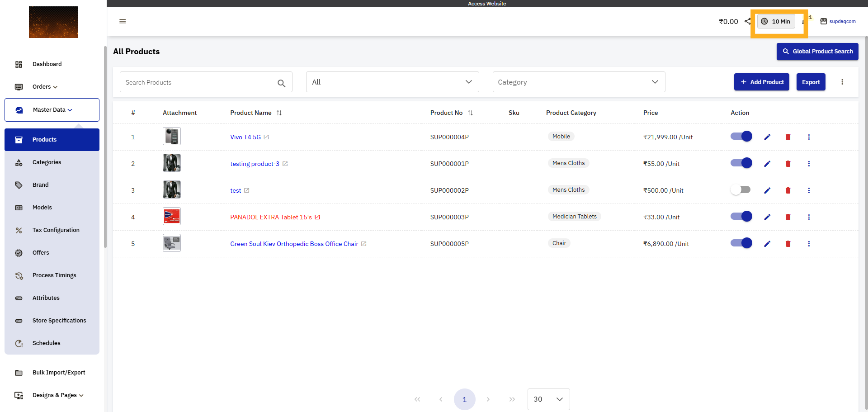Delete the testing product-3 row

click(788, 164)
